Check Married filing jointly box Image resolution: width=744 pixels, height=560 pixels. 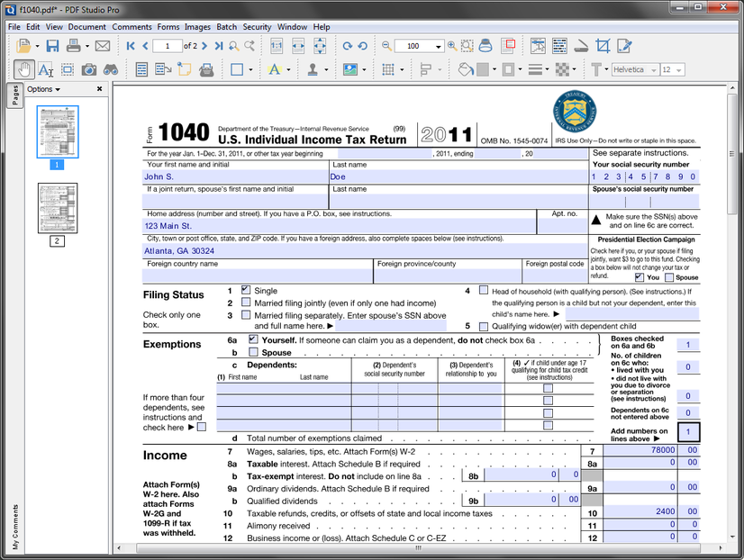coord(246,302)
